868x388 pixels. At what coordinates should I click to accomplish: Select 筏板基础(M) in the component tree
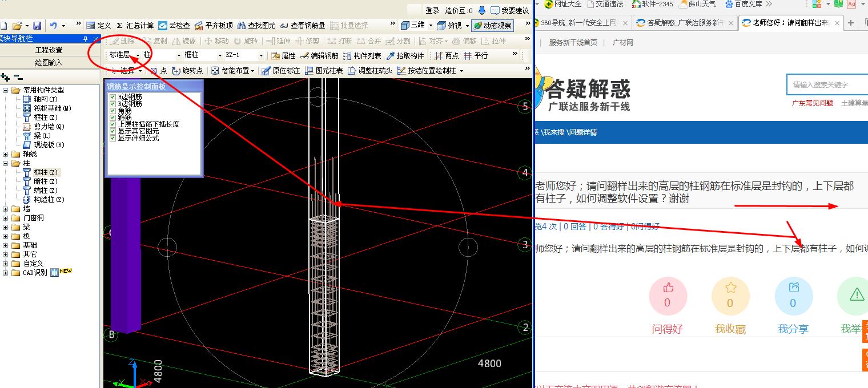tap(53, 108)
